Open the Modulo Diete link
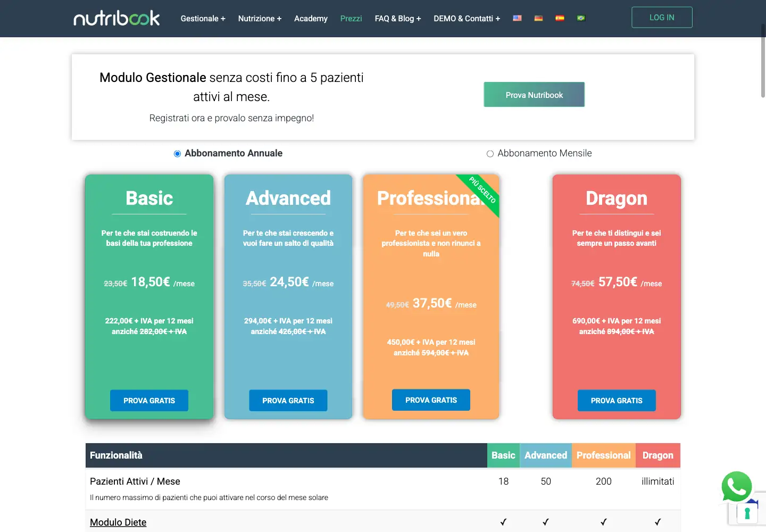The image size is (766, 532). pos(118,522)
